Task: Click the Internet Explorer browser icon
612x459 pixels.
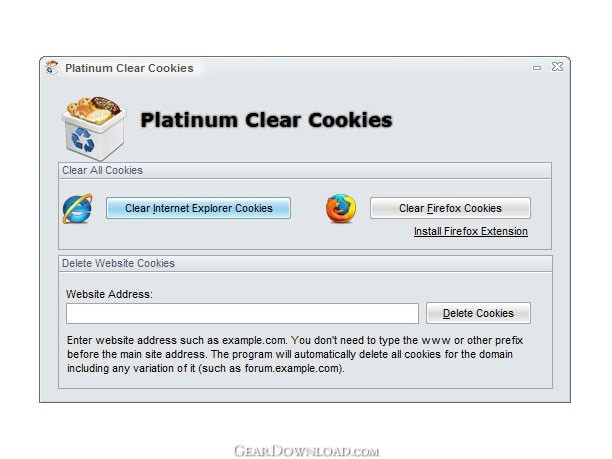Action: pos(77,208)
